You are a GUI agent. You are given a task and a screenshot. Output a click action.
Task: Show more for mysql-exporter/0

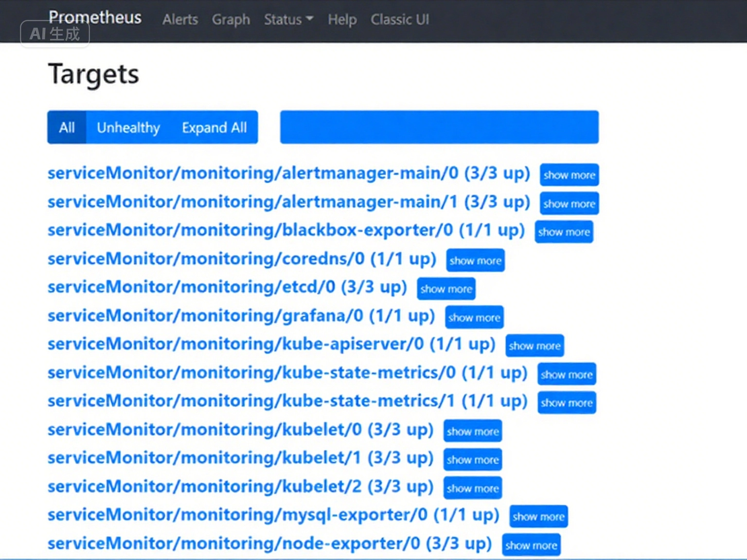(x=538, y=516)
